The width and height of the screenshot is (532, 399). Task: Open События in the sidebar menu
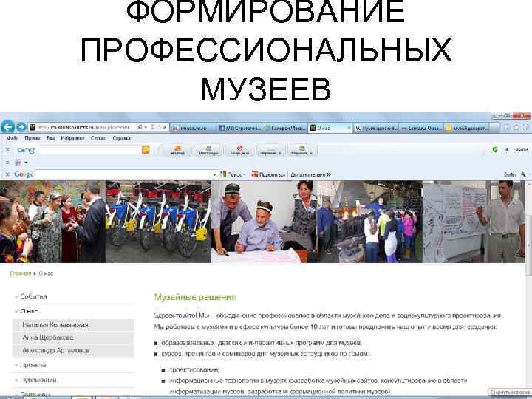coord(33,296)
